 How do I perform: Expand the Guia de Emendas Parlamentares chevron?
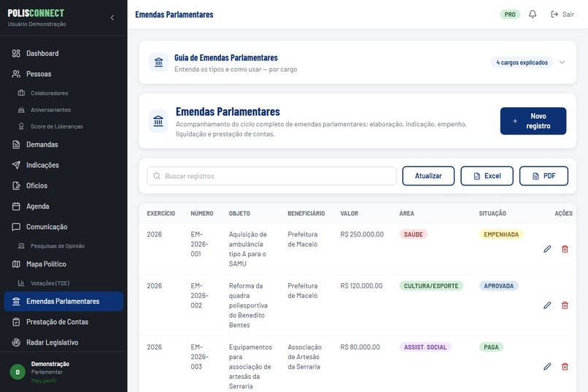[x=562, y=62]
